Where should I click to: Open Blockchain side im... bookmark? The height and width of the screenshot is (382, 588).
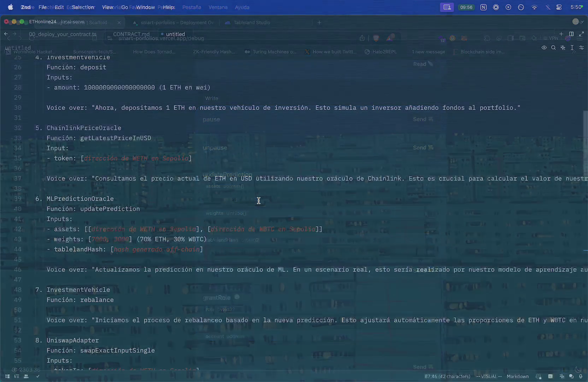(x=479, y=52)
